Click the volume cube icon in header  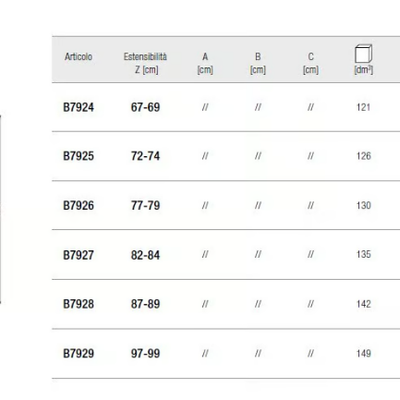coord(363,53)
